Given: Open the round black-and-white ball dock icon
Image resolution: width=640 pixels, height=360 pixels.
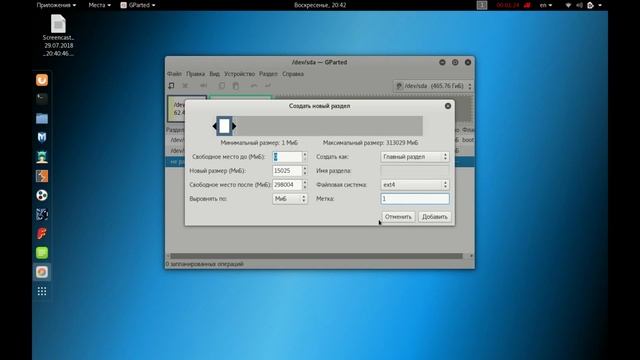Looking at the screenshot, I should 42,195.
